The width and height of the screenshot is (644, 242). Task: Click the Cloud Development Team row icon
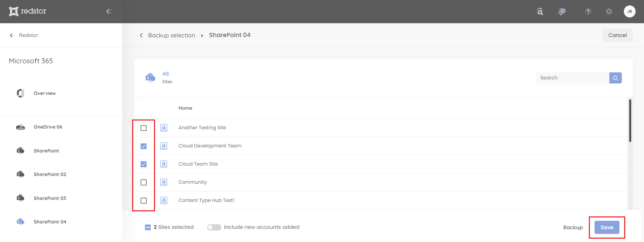[164, 146]
